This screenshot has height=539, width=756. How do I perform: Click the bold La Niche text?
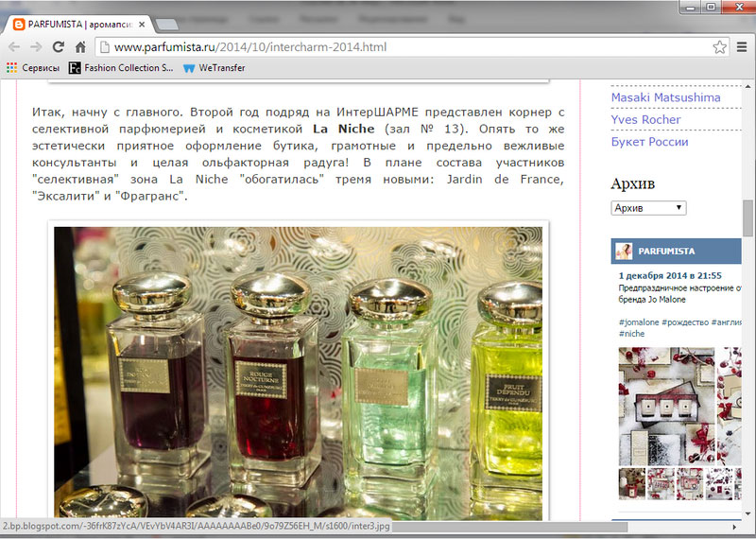pos(344,129)
